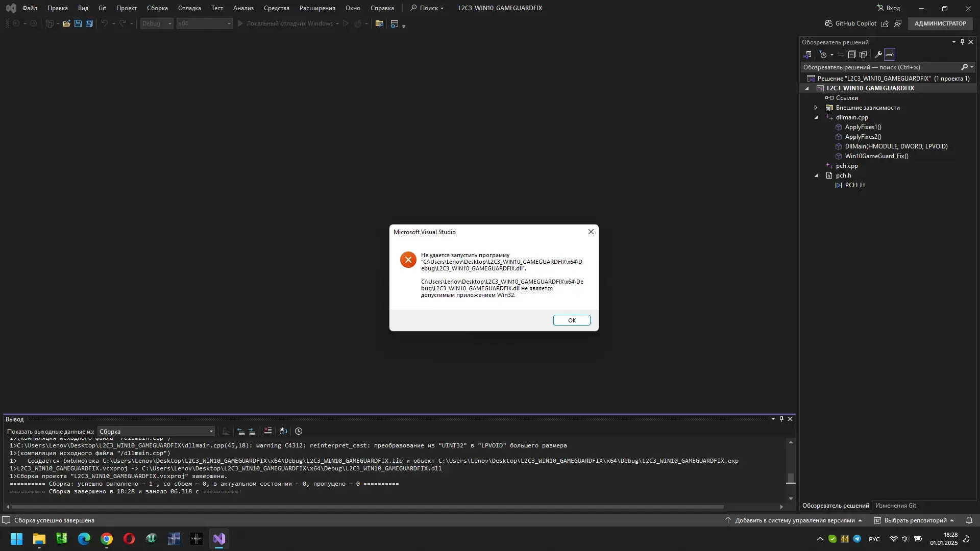Click the Поиск search box in title bar

(x=428, y=8)
